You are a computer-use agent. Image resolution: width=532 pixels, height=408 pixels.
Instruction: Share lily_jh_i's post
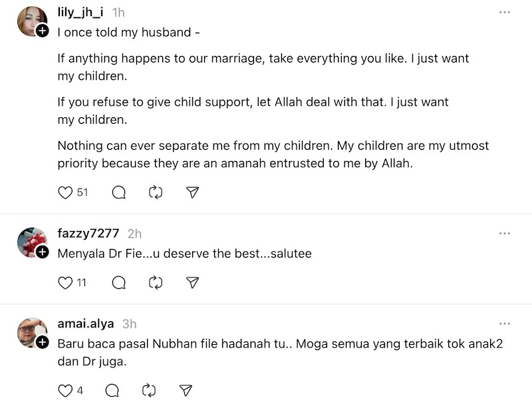192,192
